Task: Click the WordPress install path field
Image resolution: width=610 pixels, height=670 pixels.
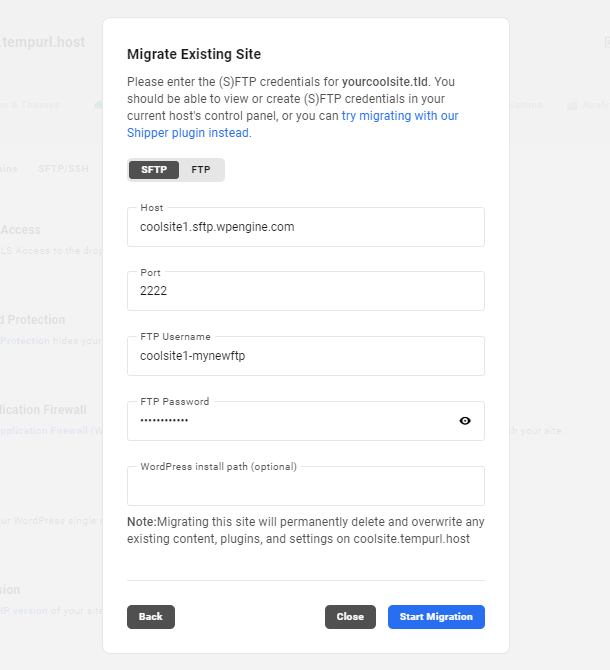Action: click(x=305, y=486)
